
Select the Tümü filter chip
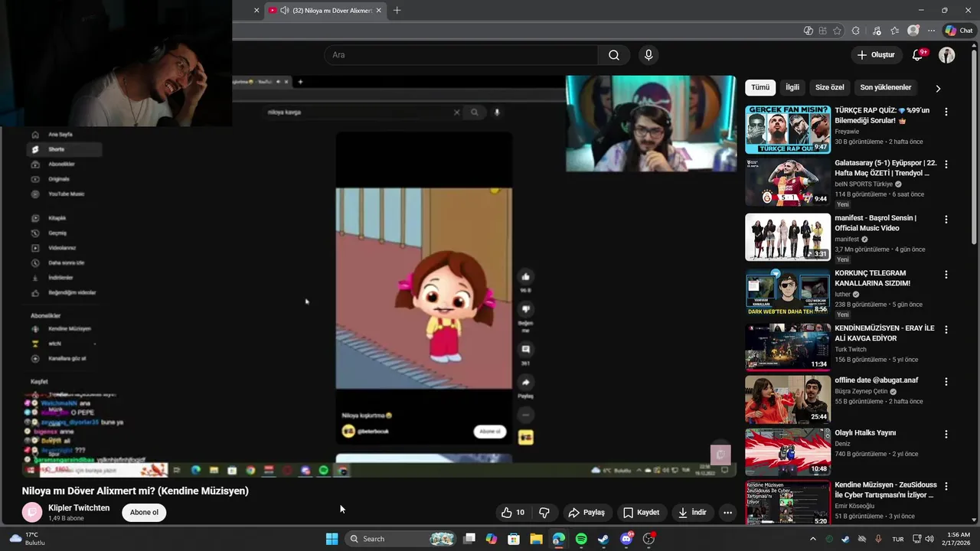(760, 87)
